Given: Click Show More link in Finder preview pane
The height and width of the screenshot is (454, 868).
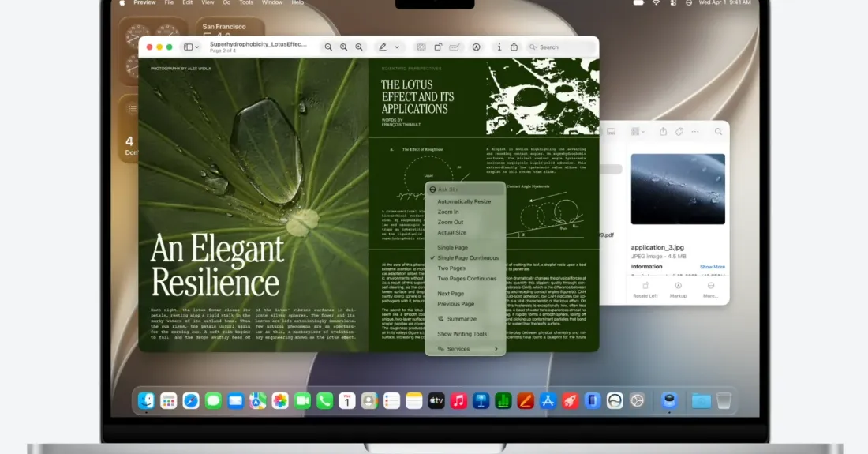Looking at the screenshot, I should [x=712, y=267].
